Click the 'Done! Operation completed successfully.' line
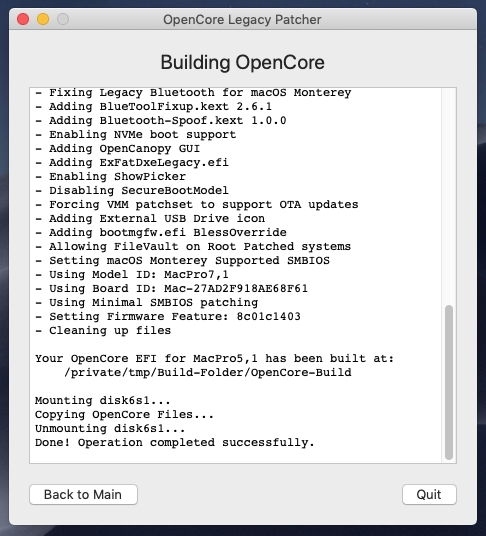486x536 pixels. pos(174,442)
